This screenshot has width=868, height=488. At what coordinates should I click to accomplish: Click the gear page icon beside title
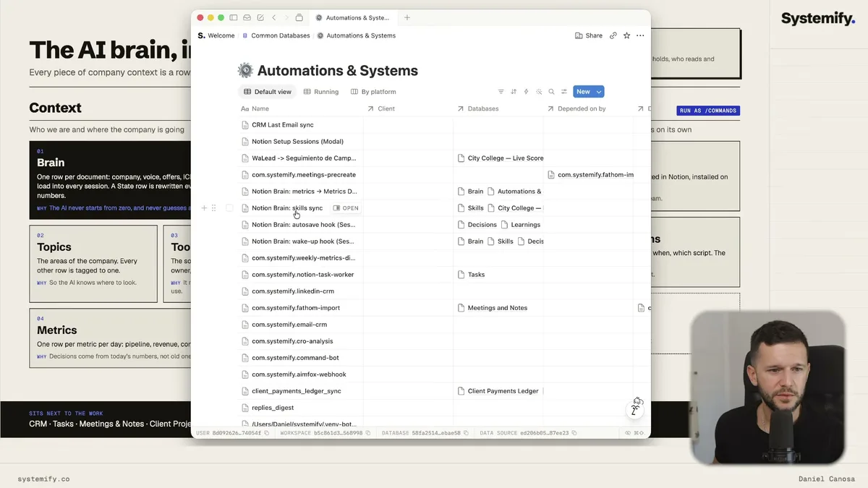click(245, 70)
